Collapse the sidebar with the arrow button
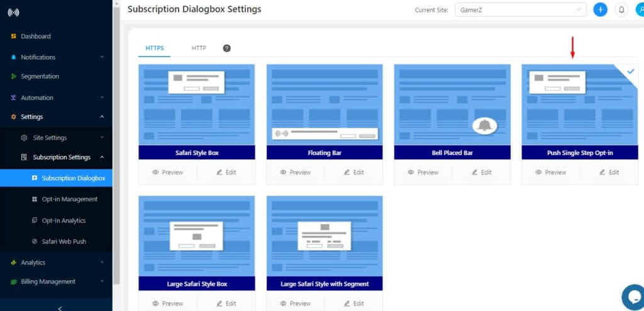Screen dimensions: 644x311 coord(60,308)
